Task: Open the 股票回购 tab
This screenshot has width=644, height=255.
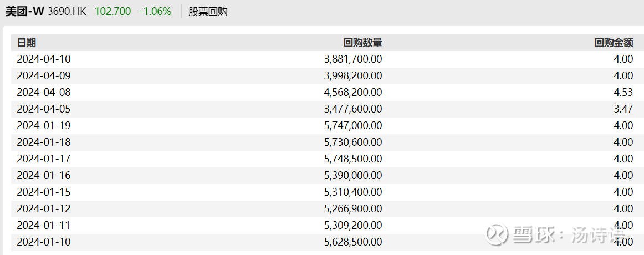Action: click(x=208, y=12)
